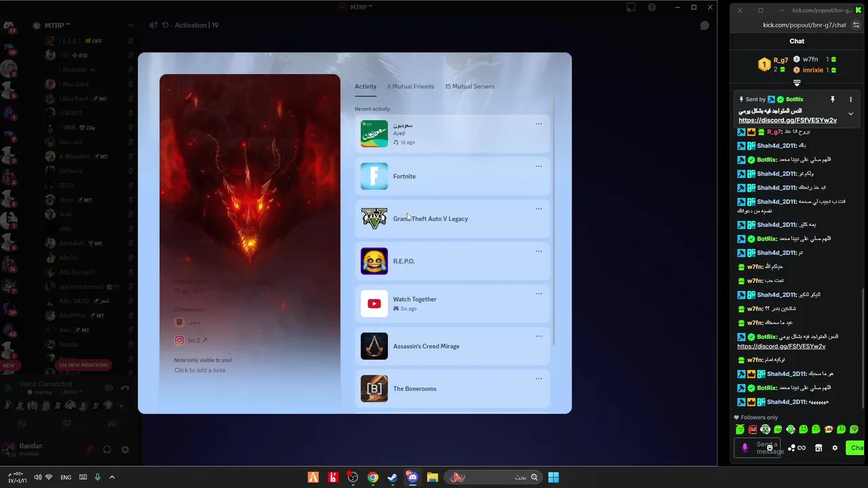Viewport: 868px width, 488px height.
Task: Open Steam from the taskbar
Action: pos(393,477)
